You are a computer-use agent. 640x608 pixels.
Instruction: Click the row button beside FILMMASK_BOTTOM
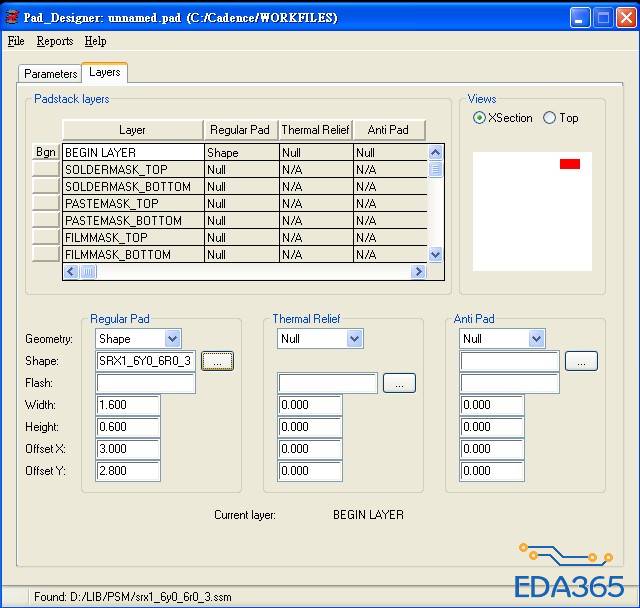46,254
